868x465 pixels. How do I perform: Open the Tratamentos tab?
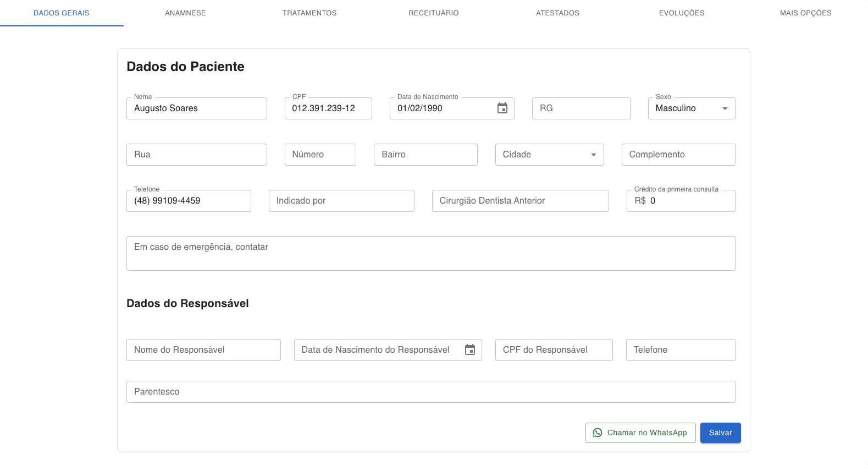[x=309, y=13]
